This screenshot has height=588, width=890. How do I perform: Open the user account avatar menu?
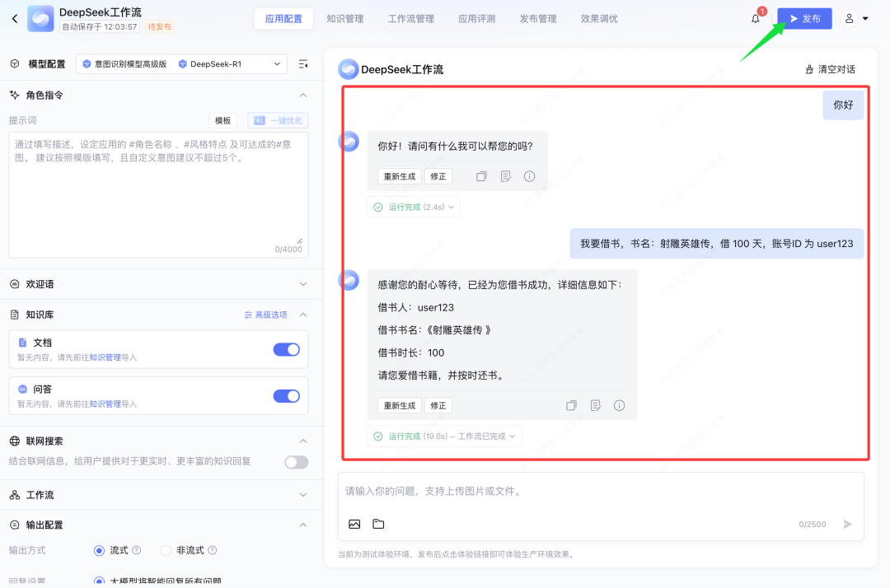click(849, 19)
